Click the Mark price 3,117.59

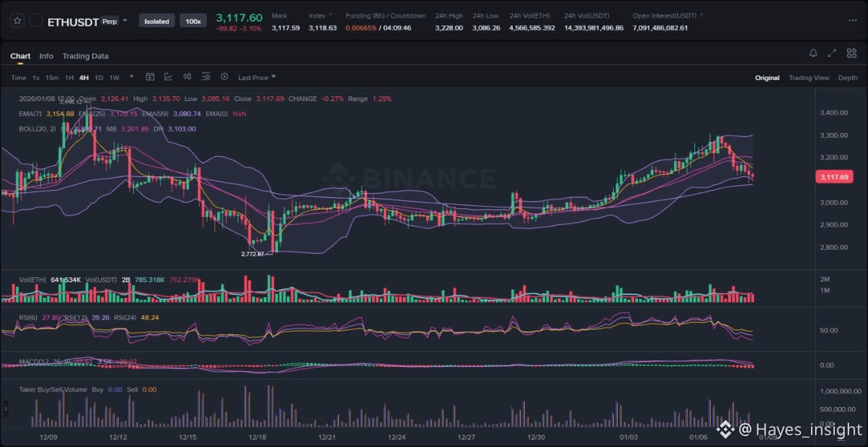coord(285,28)
